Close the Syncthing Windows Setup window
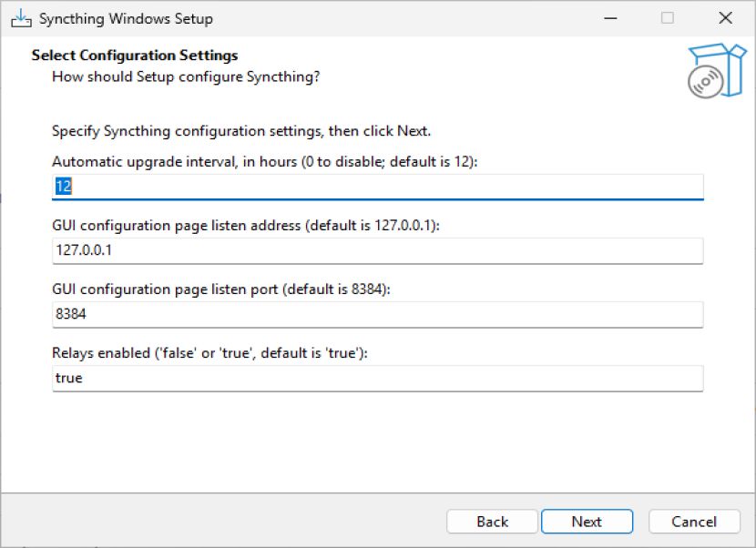Viewport: 756px width, 548px height. tap(725, 18)
